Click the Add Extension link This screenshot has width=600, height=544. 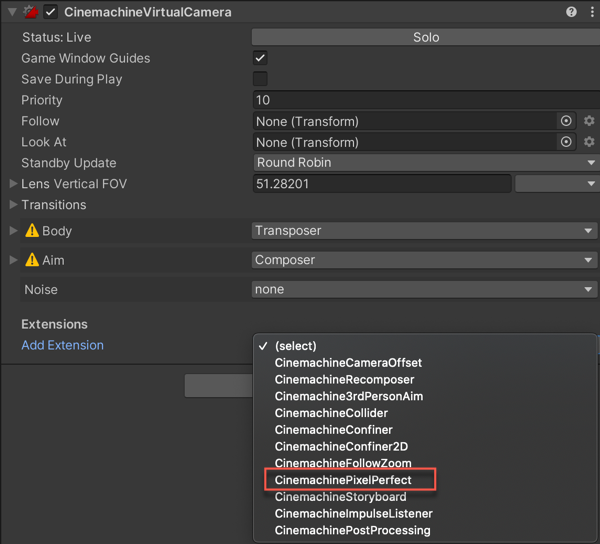62,345
